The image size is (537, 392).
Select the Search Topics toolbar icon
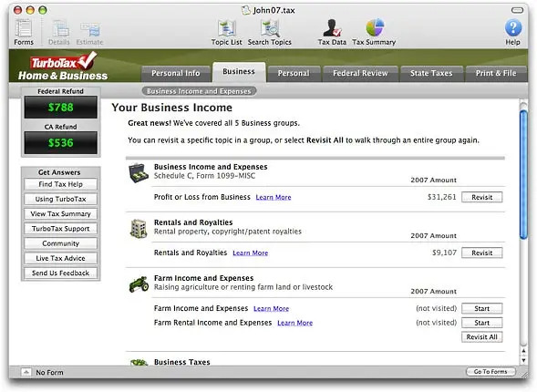[x=270, y=28]
